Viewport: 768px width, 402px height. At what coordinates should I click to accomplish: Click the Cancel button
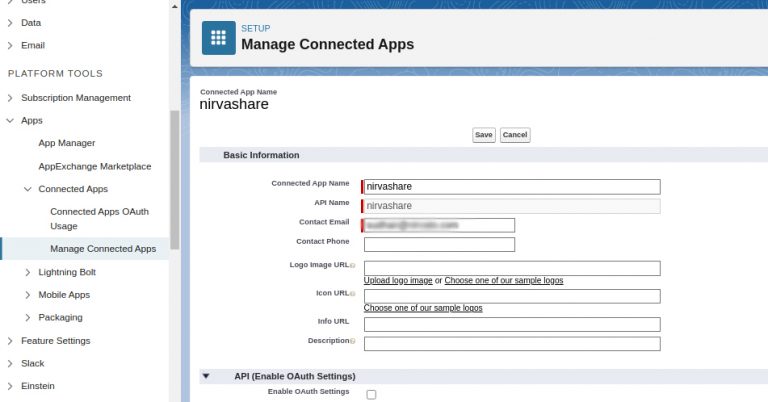coord(515,135)
